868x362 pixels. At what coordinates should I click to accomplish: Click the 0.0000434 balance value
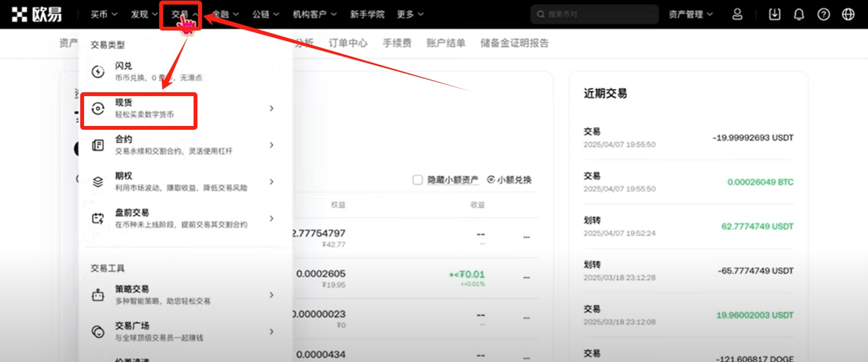point(321,354)
